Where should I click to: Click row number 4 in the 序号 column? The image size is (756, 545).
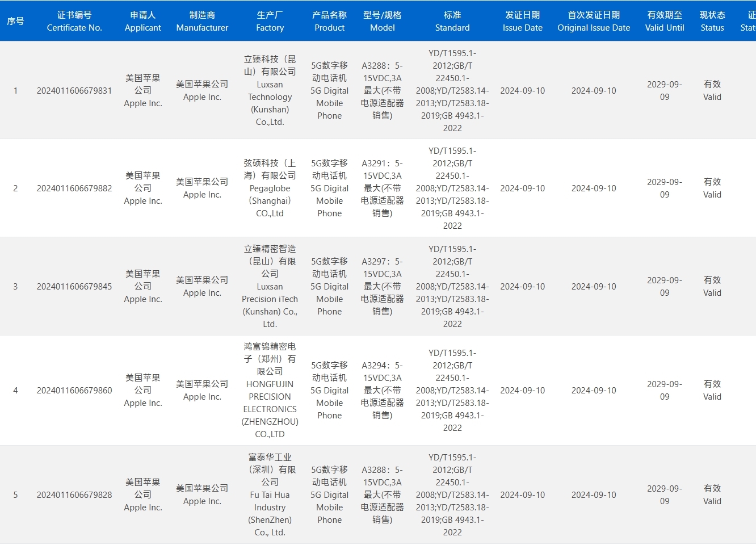click(x=15, y=391)
